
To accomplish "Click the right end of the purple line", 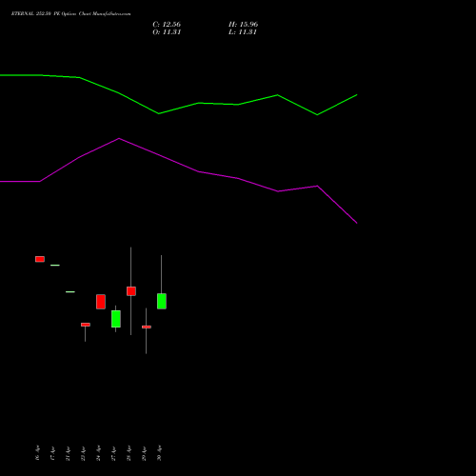I will click(x=357, y=223).
